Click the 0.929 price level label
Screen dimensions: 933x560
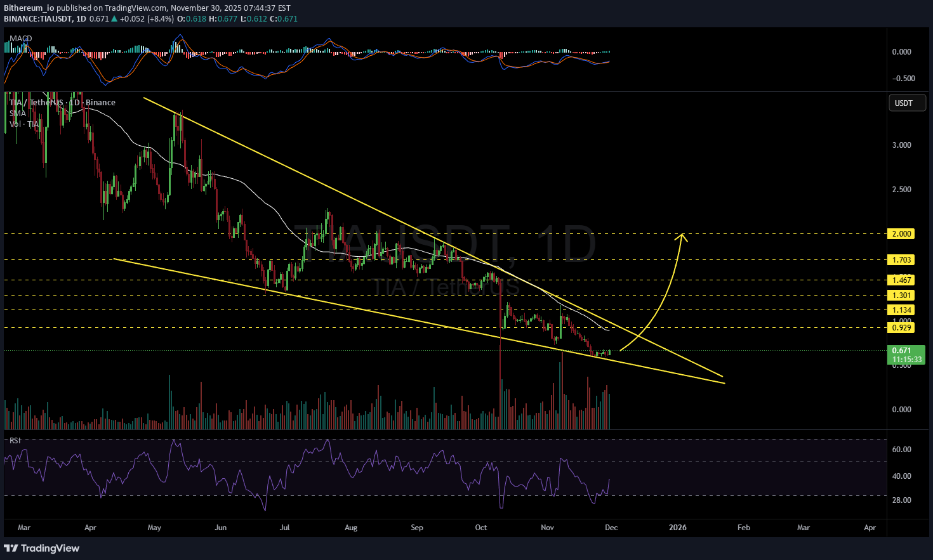(x=901, y=328)
